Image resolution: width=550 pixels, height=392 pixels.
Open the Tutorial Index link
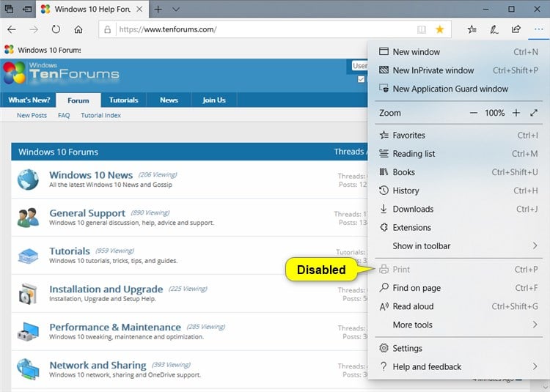point(100,115)
